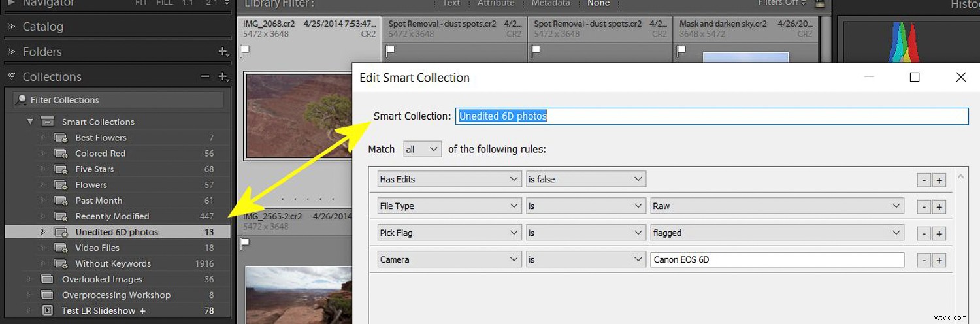This screenshot has width=980, height=324.
Task: Select the IMG_2565-2.cr2 canyon photo thumbnail
Action: pyautogui.click(x=298, y=295)
